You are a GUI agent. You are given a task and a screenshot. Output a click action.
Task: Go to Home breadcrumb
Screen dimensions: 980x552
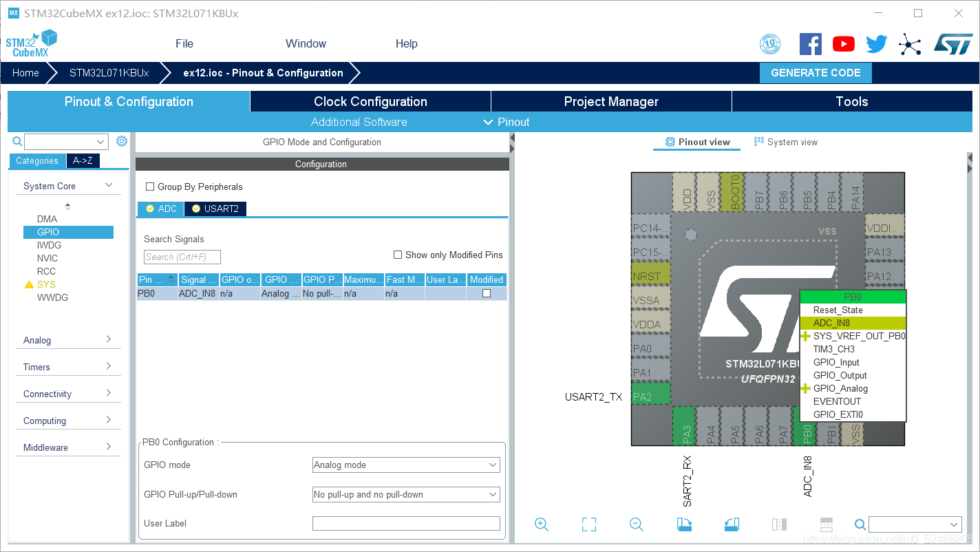click(x=25, y=73)
